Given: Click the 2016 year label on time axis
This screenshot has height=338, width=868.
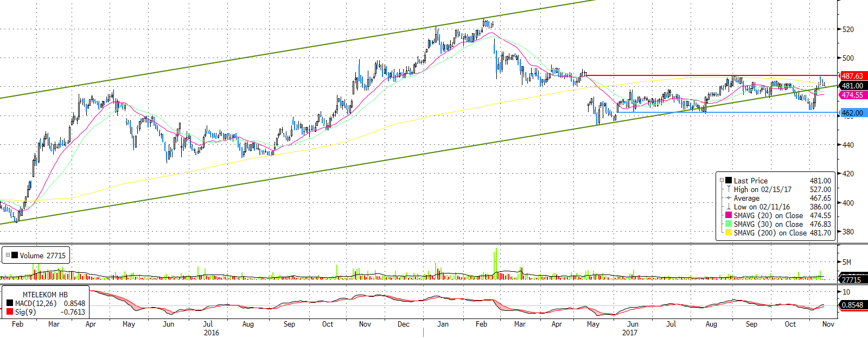Looking at the screenshot, I should click(x=212, y=333).
